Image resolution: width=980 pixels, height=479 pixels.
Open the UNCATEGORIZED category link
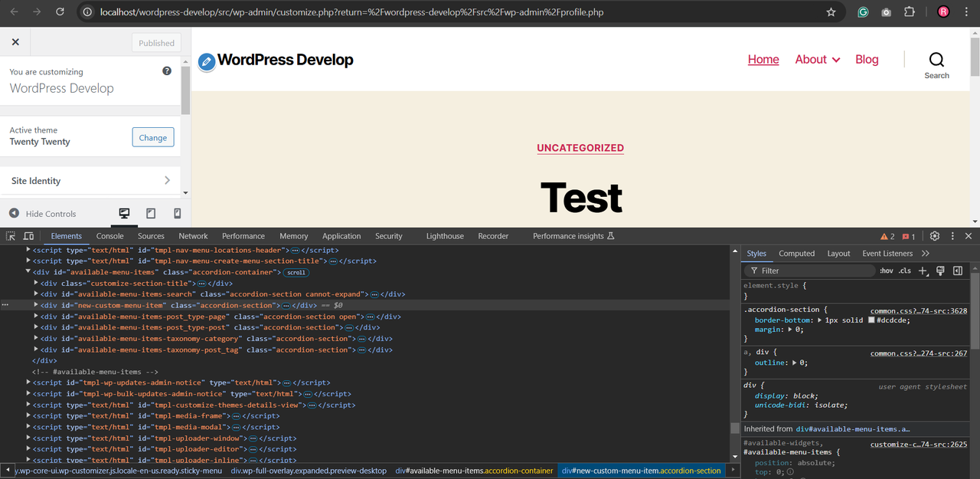[580, 148]
